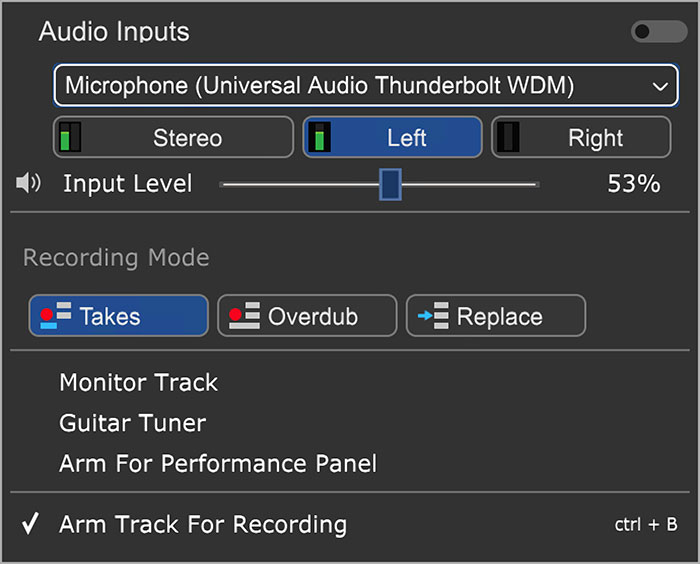Switch input channel to Right

tap(581, 137)
